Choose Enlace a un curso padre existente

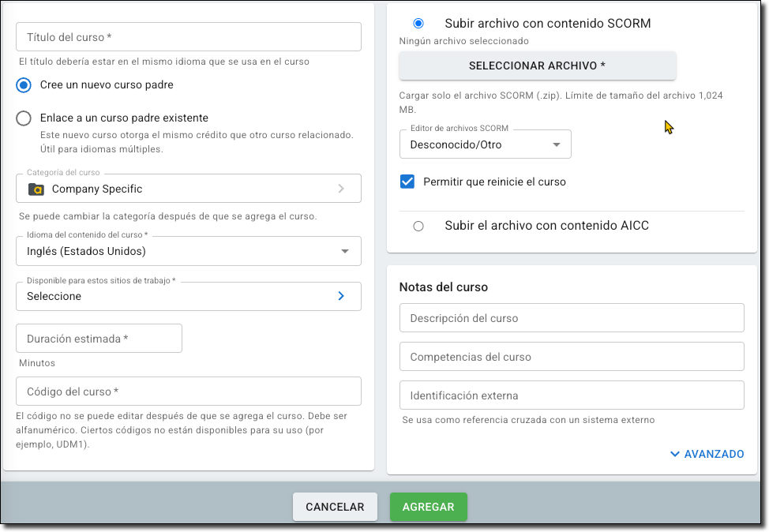click(24, 118)
